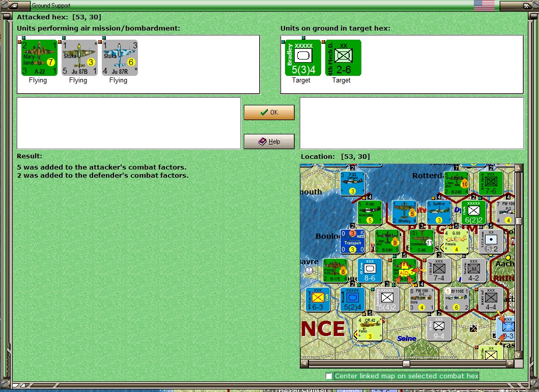Image resolution: width=539 pixels, height=392 pixels.
Task: Click the G.50 Freccia fighter counter
Action: coord(457,241)
